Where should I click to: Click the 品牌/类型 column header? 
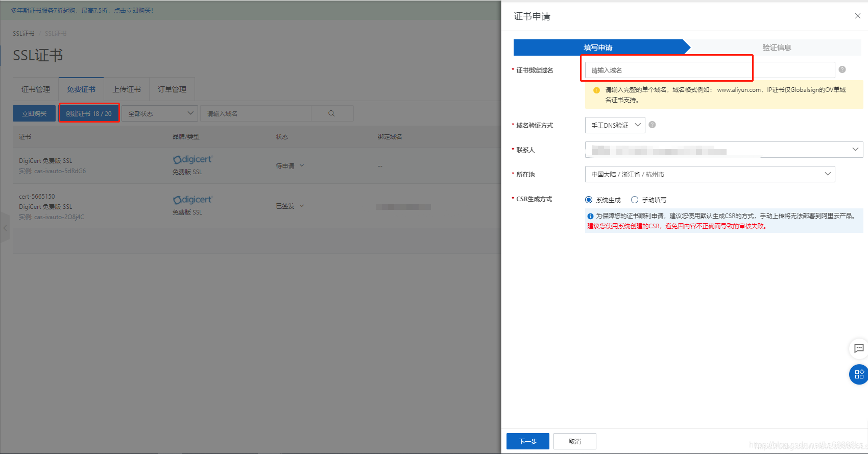pos(186,137)
